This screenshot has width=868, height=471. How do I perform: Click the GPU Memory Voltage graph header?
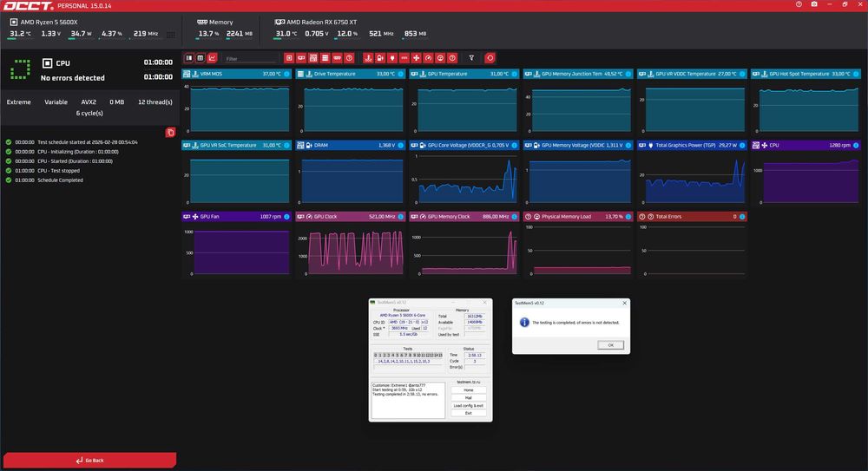pyautogui.click(x=578, y=146)
